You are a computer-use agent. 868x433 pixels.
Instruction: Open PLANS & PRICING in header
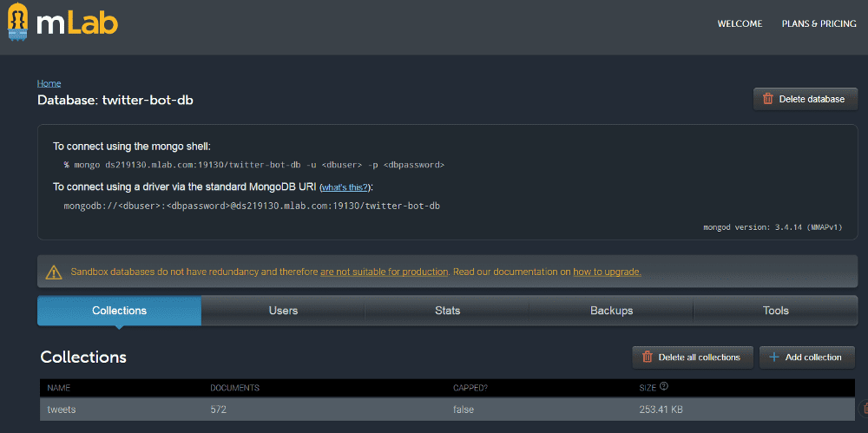pos(819,23)
